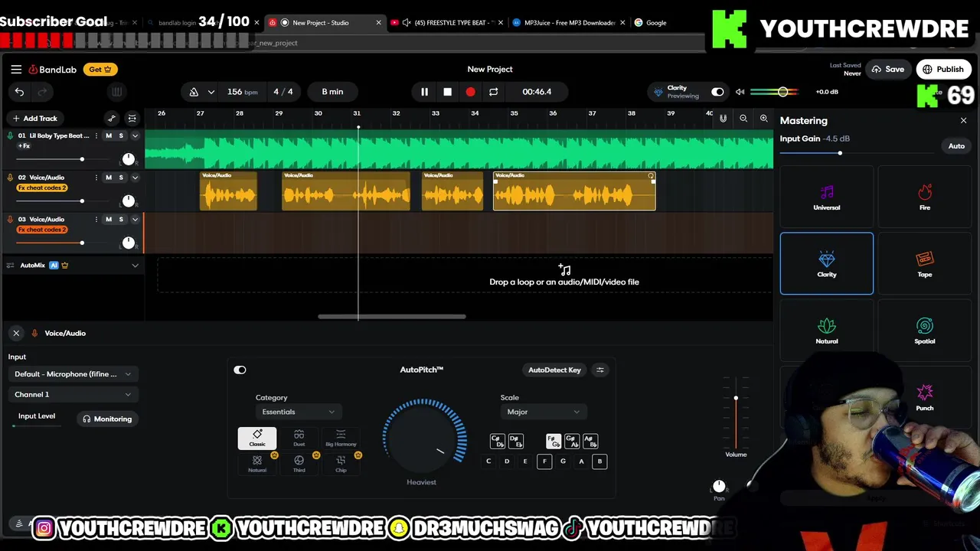Open the microphone input device dropdown

pos(73,374)
